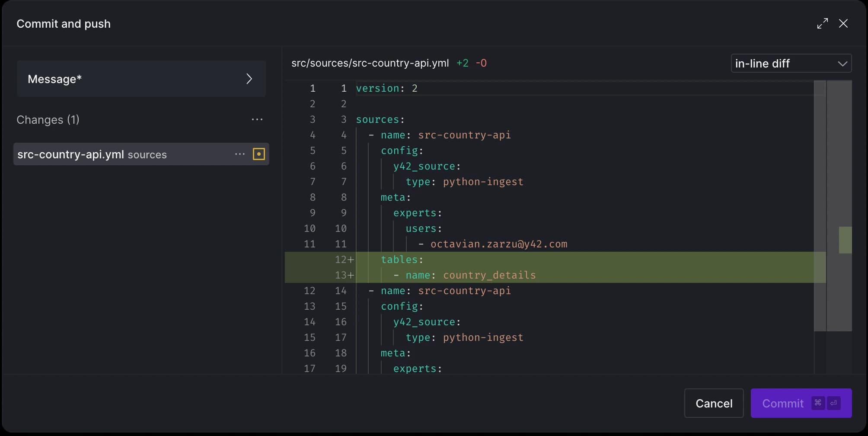The height and width of the screenshot is (436, 868).
Task: Select the src-country-api.yml sources file row
Action: [141, 154]
